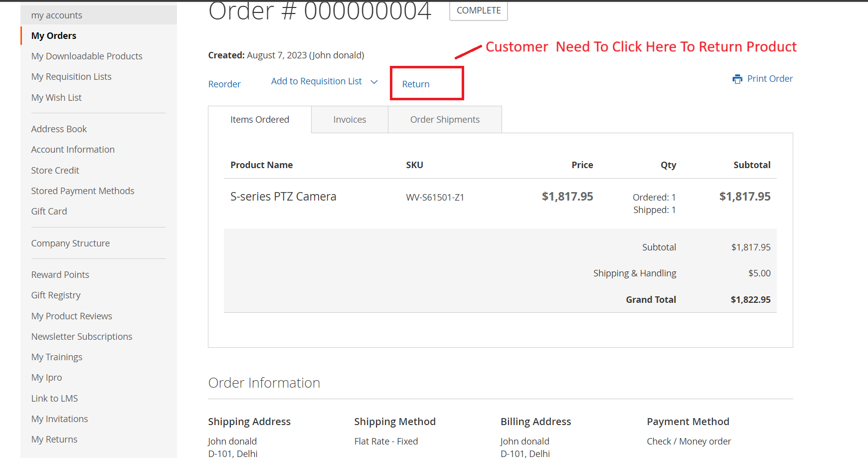Image resolution: width=868 pixels, height=462 pixels.
Task: Click the Qty column header
Action: [x=668, y=165]
